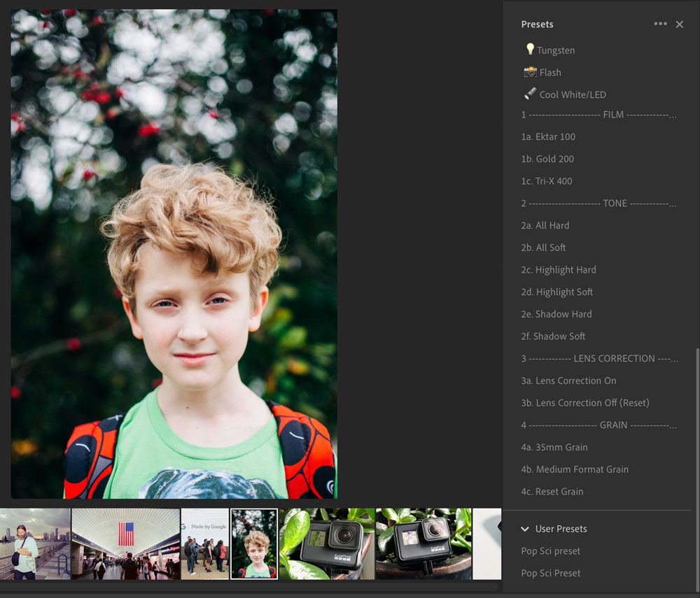Turn on 3a. Lens Correction On
The height and width of the screenshot is (598, 700).
(568, 381)
